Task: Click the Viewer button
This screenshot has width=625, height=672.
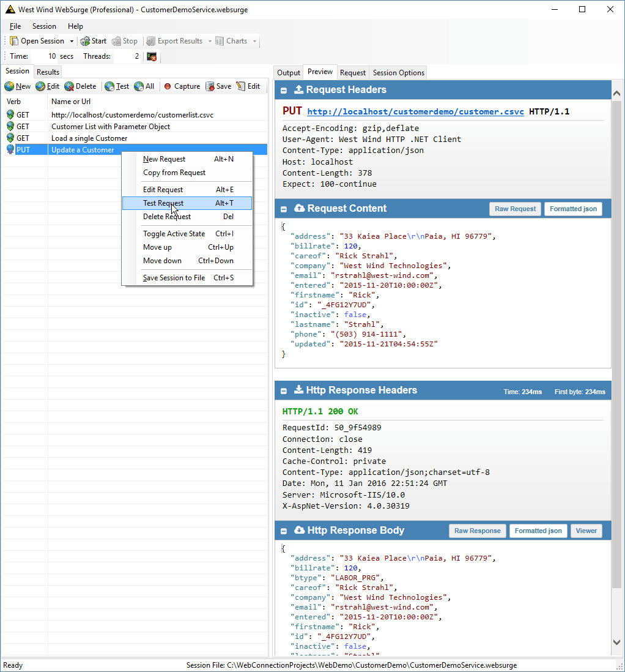Action: click(586, 531)
